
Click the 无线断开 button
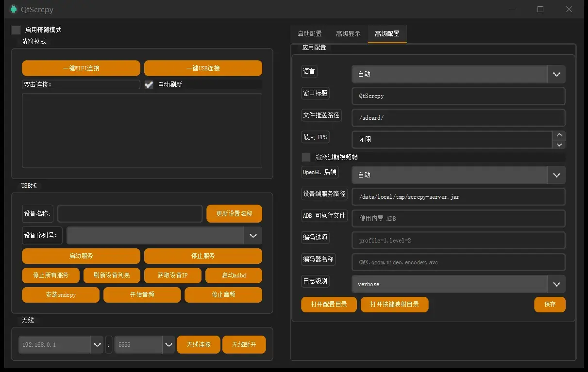coord(244,344)
